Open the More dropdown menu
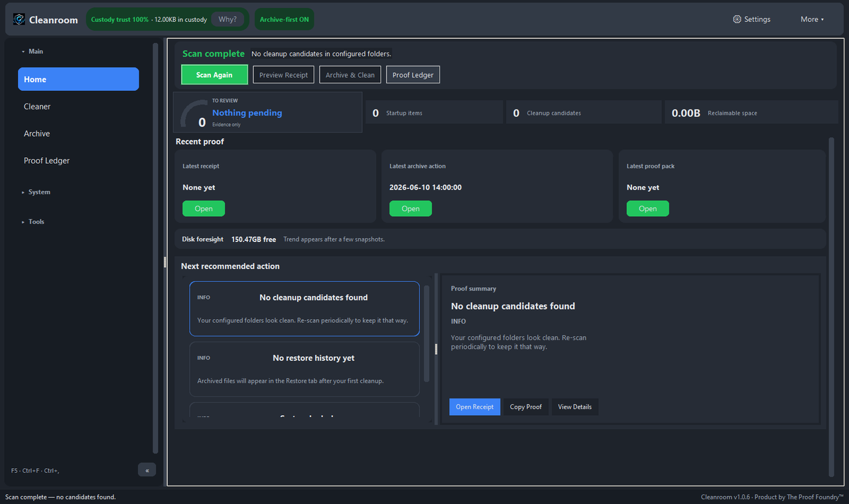The width and height of the screenshot is (849, 504). click(x=812, y=19)
